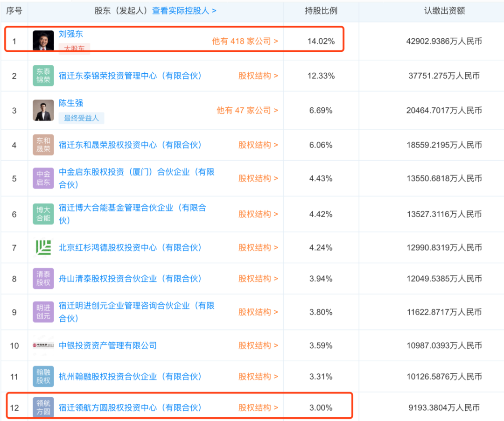The width and height of the screenshot is (504, 421).
Task: Open 股权结构 for 中银投资资产管理有限公司
Action: point(258,345)
